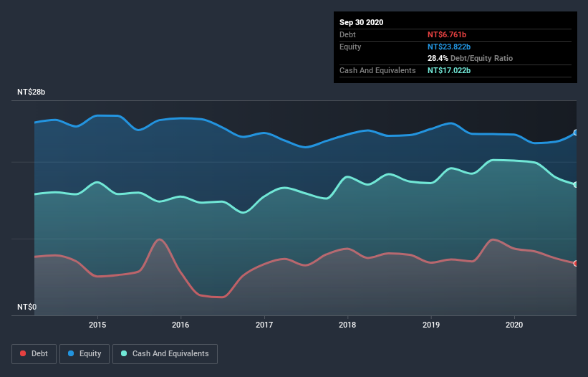Click the blue Equity endpoint marker
This screenshot has width=588, height=377.
pyautogui.click(x=576, y=133)
